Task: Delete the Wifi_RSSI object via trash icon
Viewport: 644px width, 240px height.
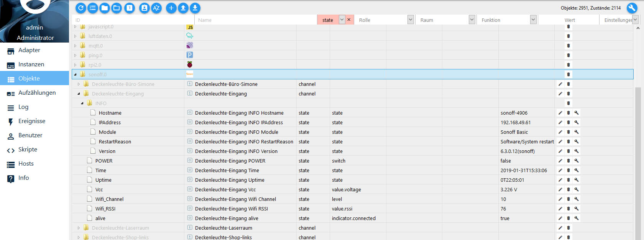Action: tap(568, 209)
